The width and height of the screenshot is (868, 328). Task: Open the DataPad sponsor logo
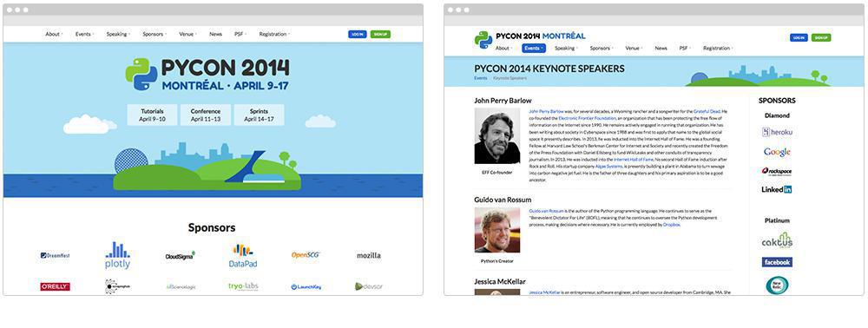(242, 255)
